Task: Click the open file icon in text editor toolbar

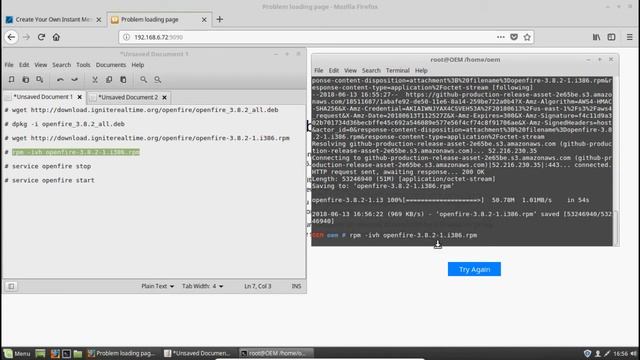Action: pyautogui.click(x=25, y=80)
